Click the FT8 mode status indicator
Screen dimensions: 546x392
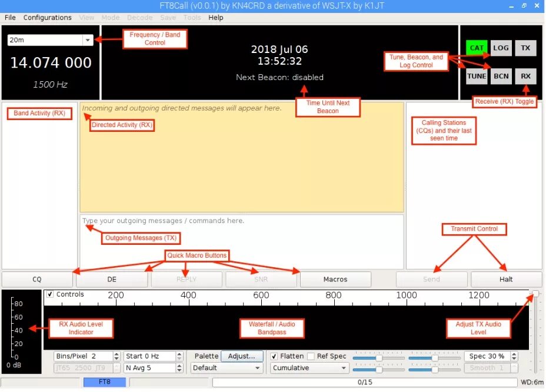[105, 382]
